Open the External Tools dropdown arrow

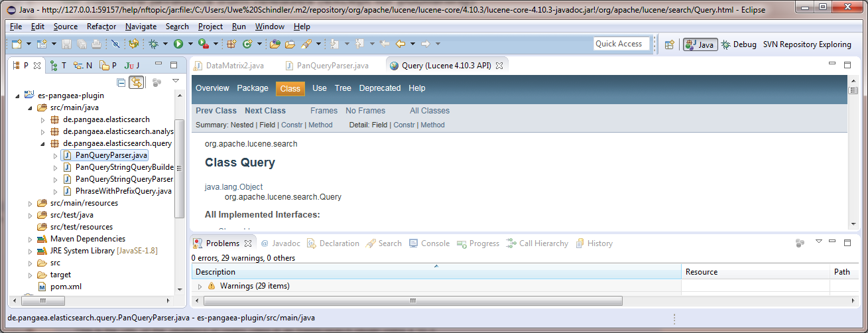click(216, 44)
